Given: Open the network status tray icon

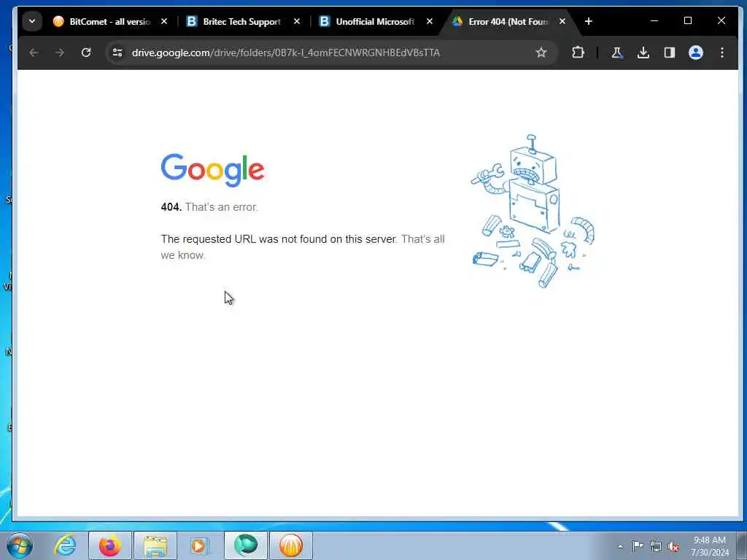Looking at the screenshot, I should [656, 546].
